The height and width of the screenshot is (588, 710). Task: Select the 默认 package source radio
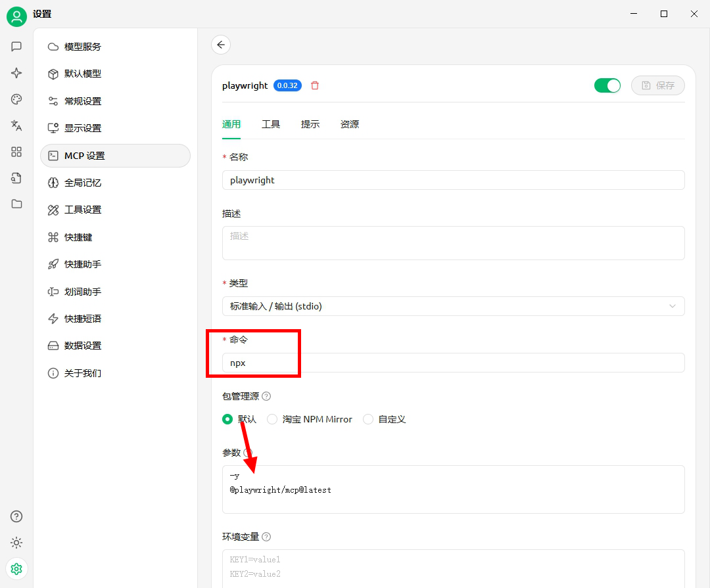click(x=227, y=420)
